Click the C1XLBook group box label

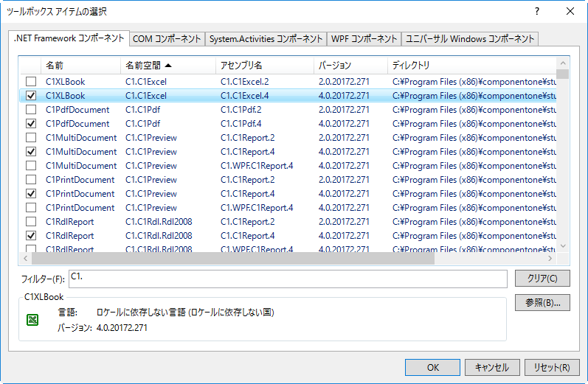tap(44, 297)
